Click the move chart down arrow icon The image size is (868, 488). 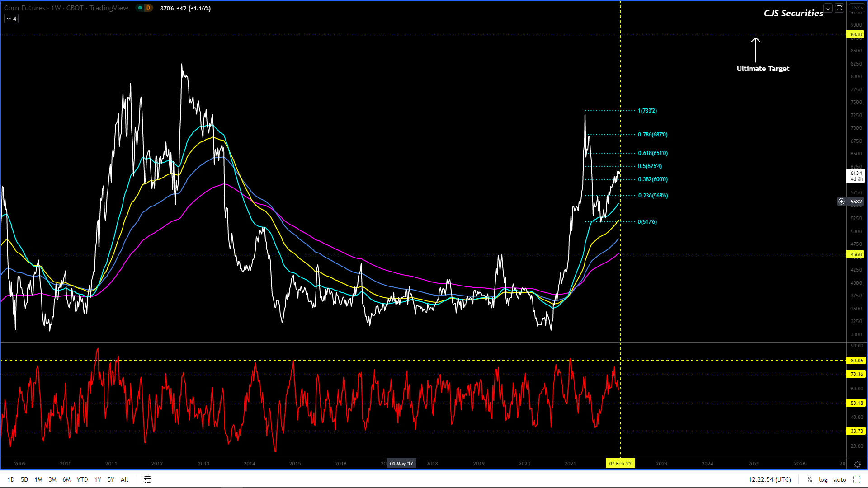tap(828, 8)
